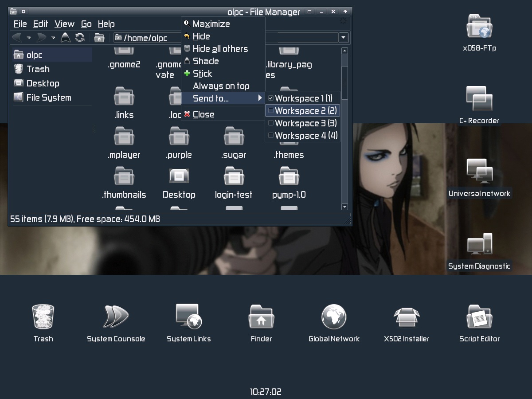The height and width of the screenshot is (399, 532).
Task: Go back with the left arrow
Action: (x=17, y=38)
